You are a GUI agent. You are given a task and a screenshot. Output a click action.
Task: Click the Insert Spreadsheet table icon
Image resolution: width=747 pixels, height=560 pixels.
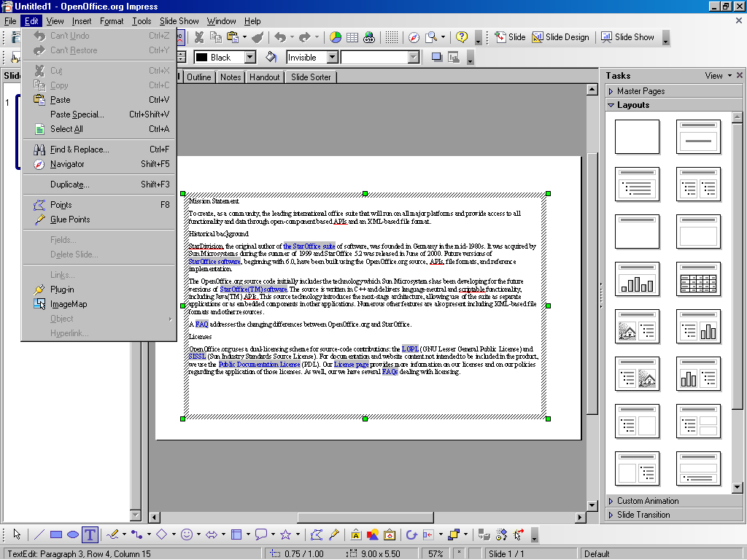pyautogui.click(x=352, y=37)
